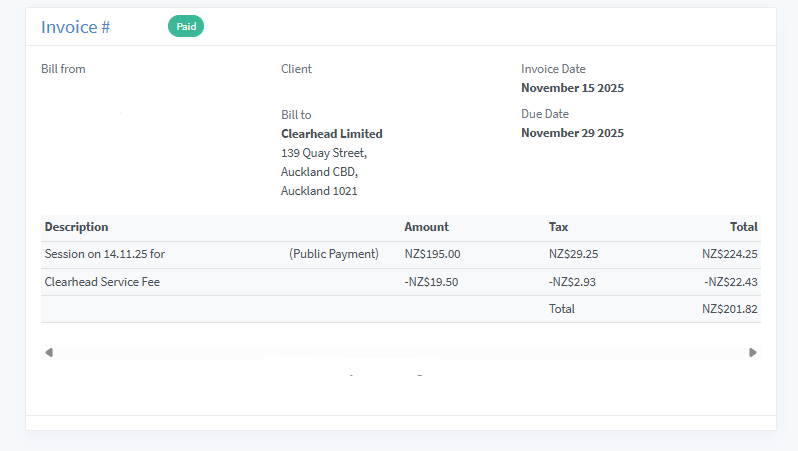Click the right scroll arrow below the table
Image resolution: width=798 pixels, height=451 pixels.
click(753, 352)
